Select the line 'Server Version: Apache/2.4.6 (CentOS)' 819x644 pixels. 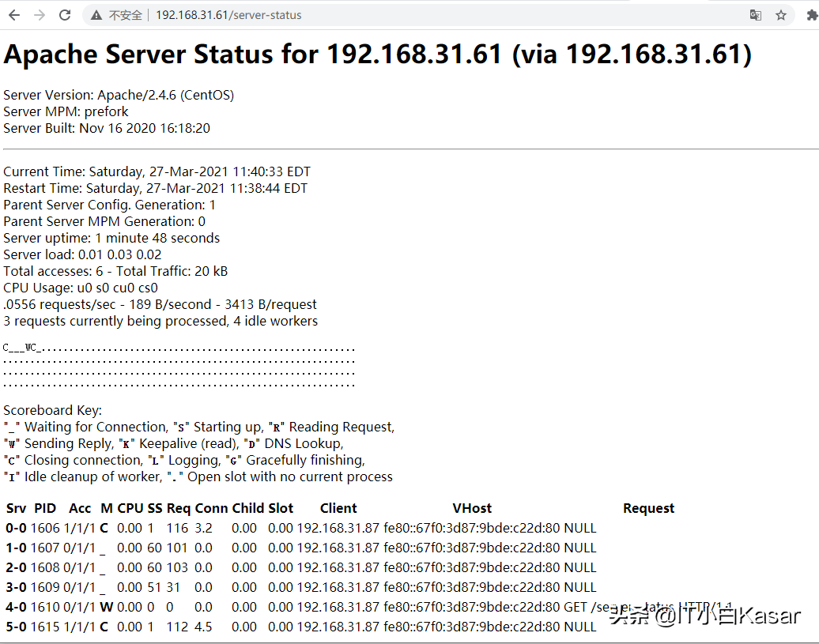coord(119,95)
